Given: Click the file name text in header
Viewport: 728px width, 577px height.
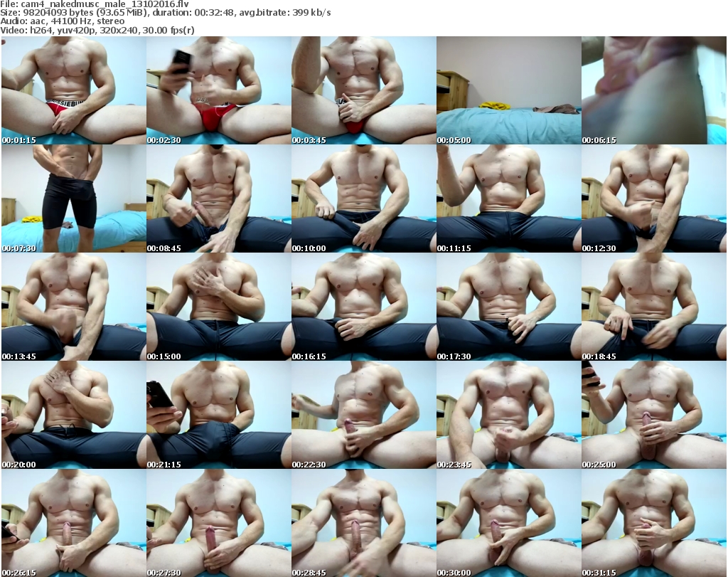Looking at the screenshot, I should point(95,4).
